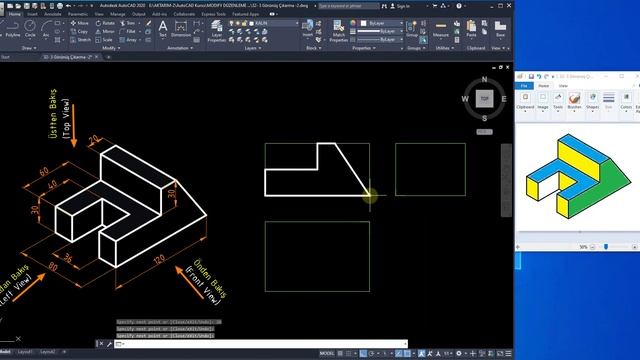Click Match Properties tool
The image size is (640, 360).
click(338, 31)
